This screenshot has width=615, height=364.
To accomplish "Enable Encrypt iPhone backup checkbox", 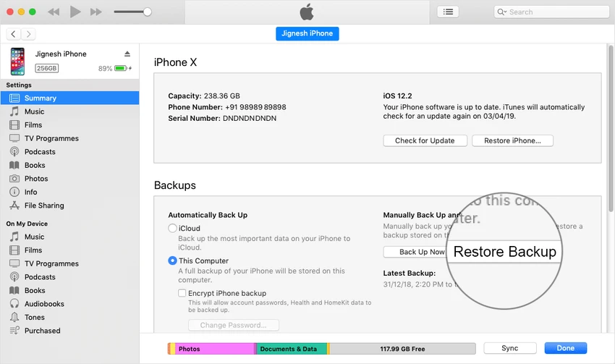I will (182, 293).
